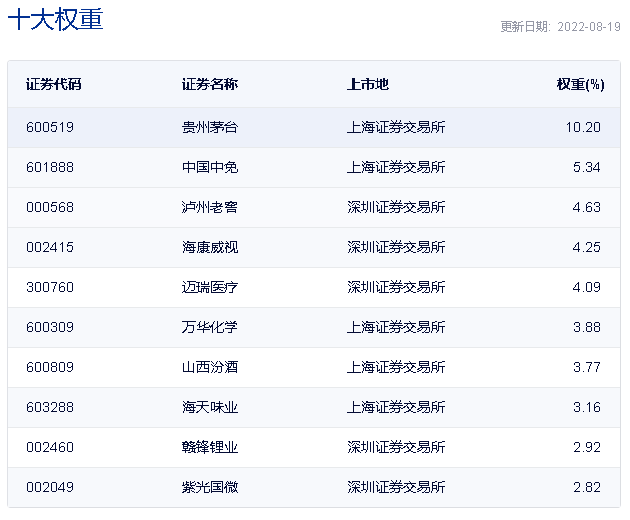Image resolution: width=630 pixels, height=520 pixels.
Task: Click weight value 10.20
Action: point(583,127)
